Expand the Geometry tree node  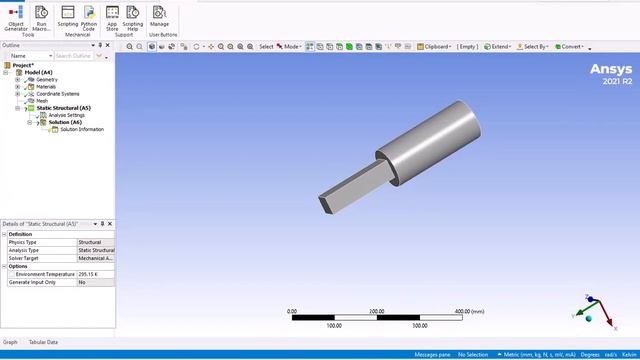(x=18, y=80)
